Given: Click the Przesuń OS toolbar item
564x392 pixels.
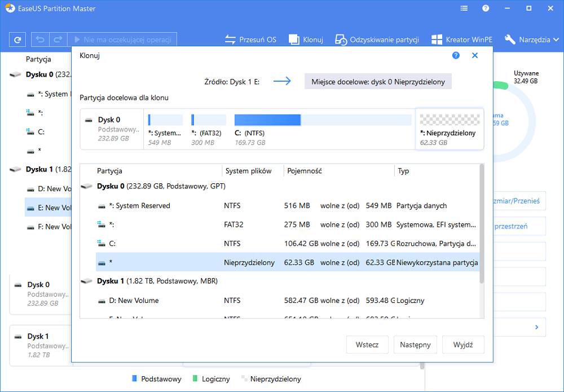Looking at the screenshot, I should click(250, 39).
